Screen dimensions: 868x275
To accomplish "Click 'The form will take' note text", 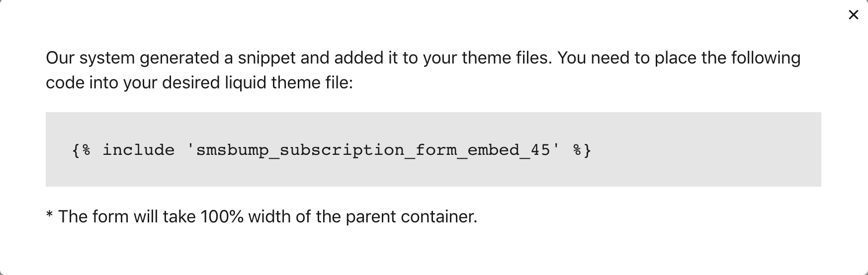I will point(127,217).
